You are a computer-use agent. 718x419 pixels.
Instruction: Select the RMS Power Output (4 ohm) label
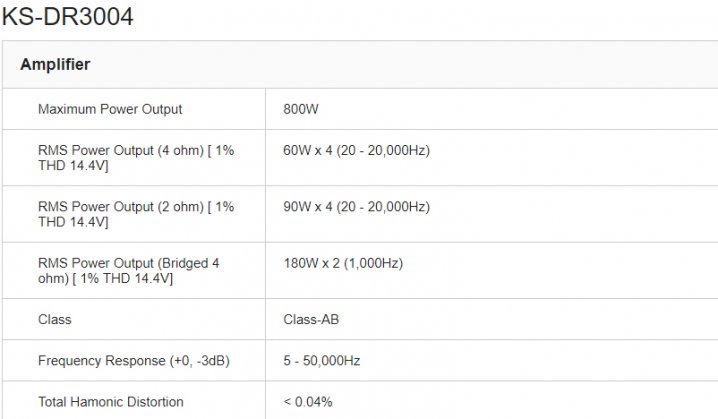tap(135, 150)
